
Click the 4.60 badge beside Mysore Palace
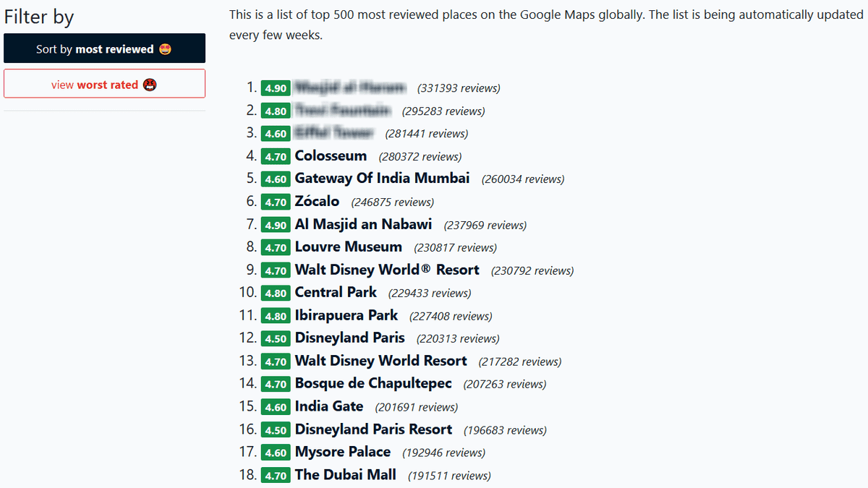click(x=276, y=452)
